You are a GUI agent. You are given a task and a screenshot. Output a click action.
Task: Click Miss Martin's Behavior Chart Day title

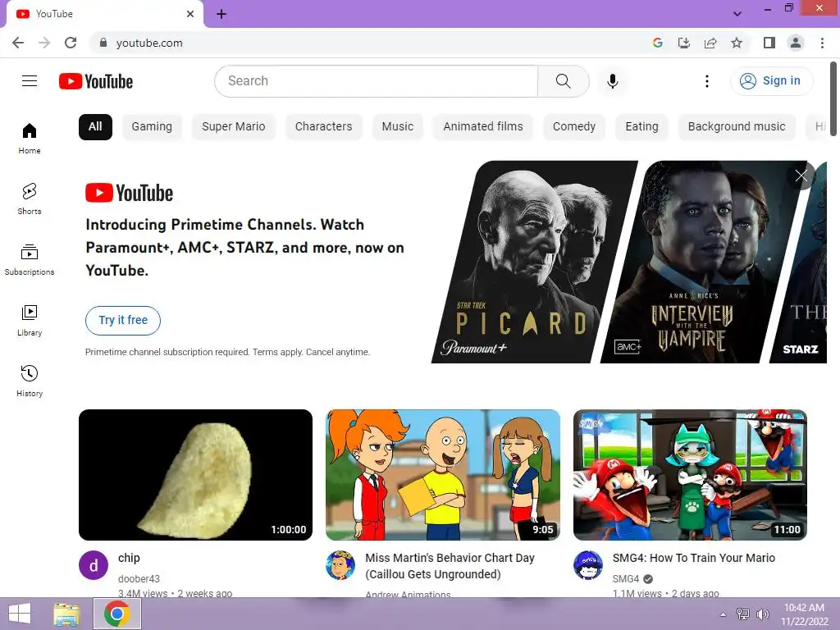coord(450,566)
